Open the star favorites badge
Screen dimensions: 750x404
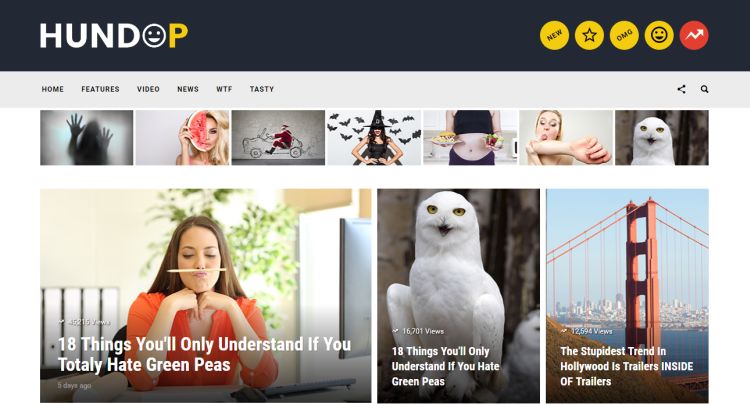coord(589,35)
